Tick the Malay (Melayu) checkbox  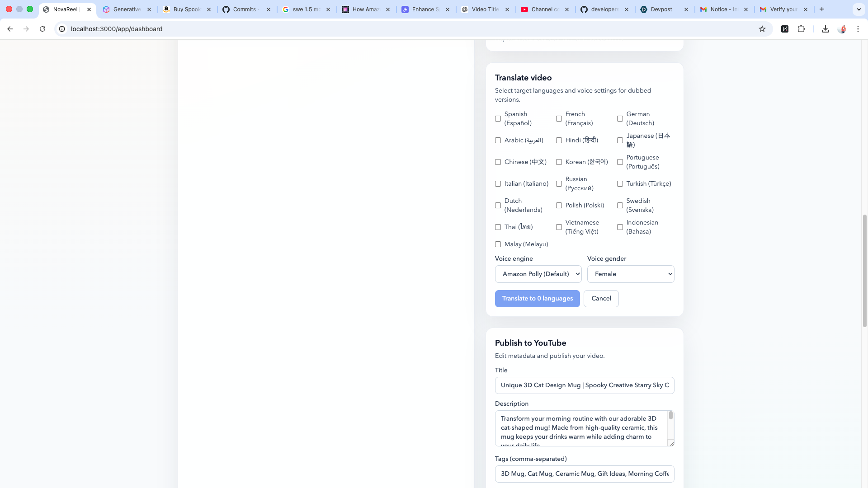[498, 244]
